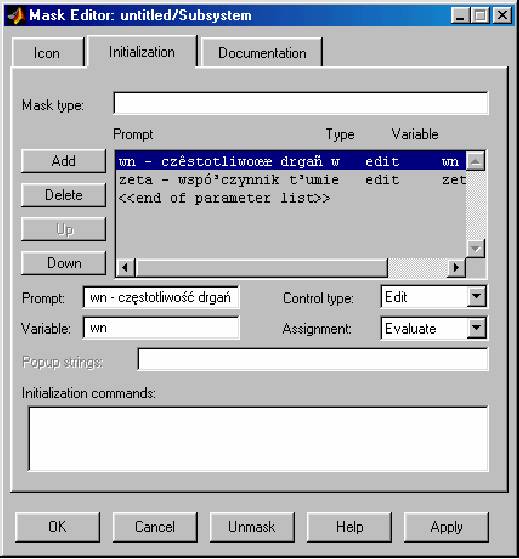Click the Initialization commands text area

click(258, 439)
